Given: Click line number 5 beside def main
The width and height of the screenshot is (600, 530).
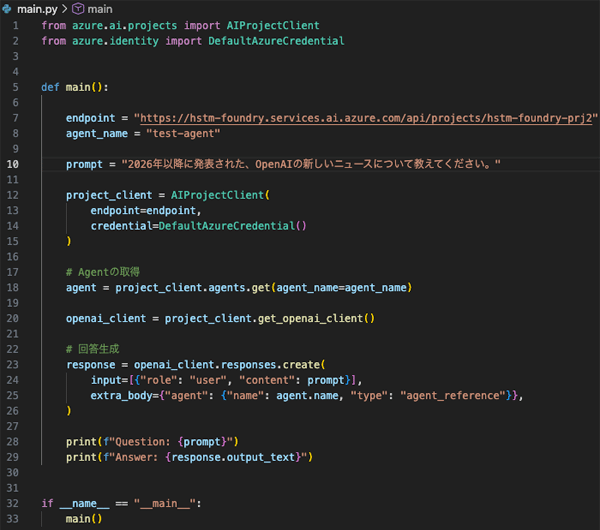Looking at the screenshot, I should coord(15,87).
